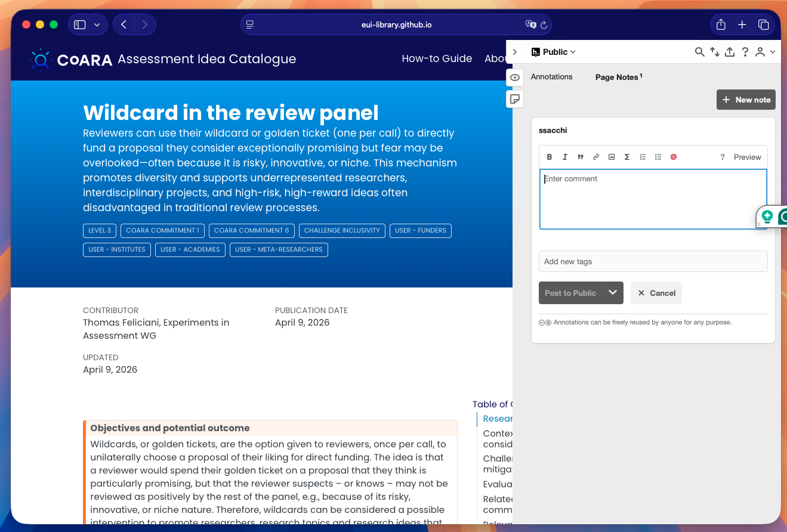Search annotations using the magnifier icon

pyautogui.click(x=700, y=52)
